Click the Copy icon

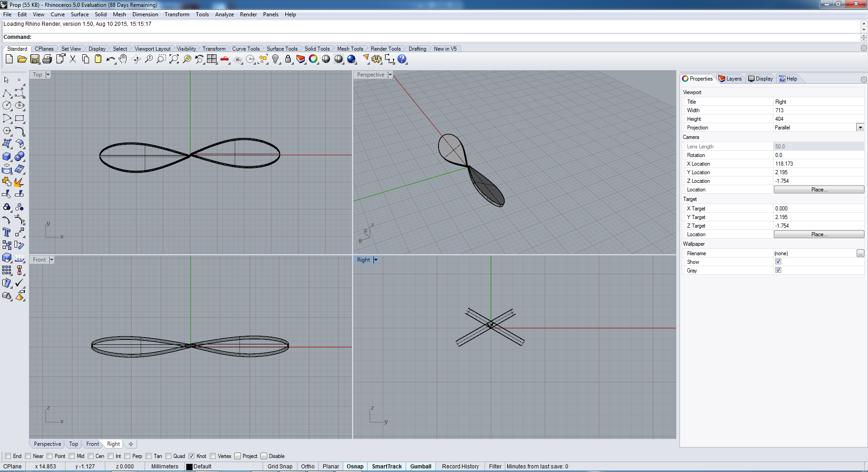pos(85,59)
